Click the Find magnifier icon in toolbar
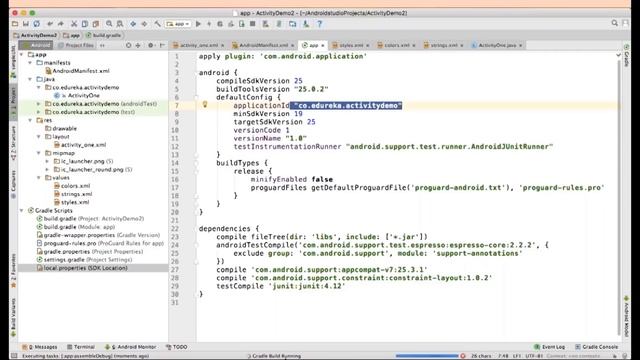Viewport: 640px width, 360px height. [x=109, y=24]
